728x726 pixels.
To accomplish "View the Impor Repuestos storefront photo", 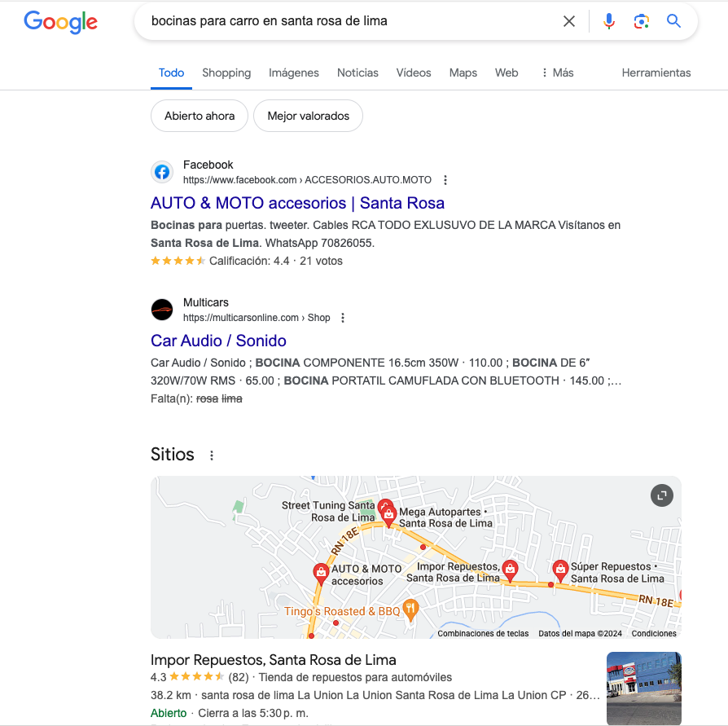I will tap(643, 688).
